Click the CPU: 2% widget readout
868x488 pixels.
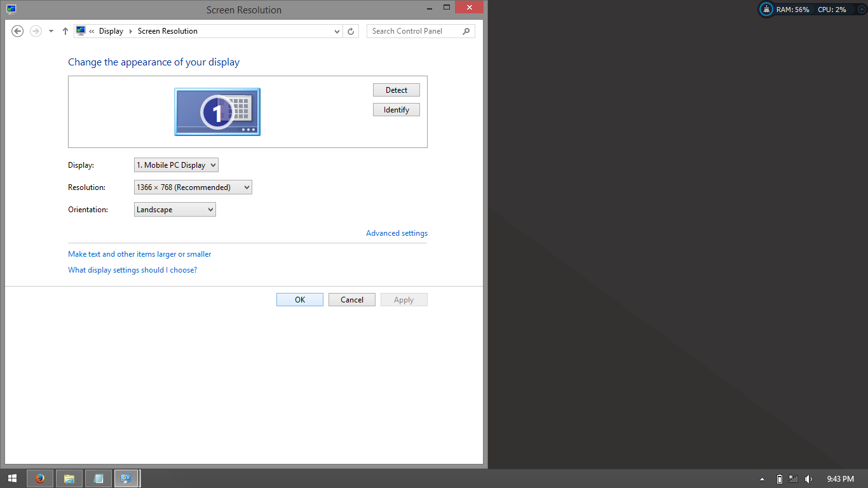click(832, 10)
